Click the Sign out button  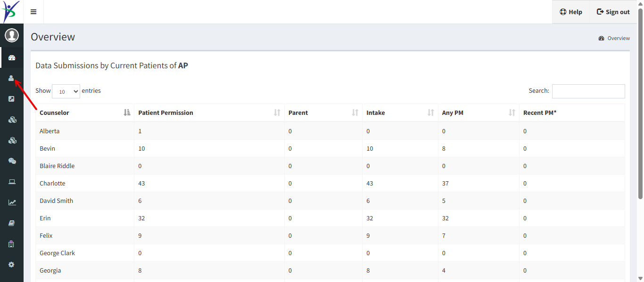[x=613, y=12]
